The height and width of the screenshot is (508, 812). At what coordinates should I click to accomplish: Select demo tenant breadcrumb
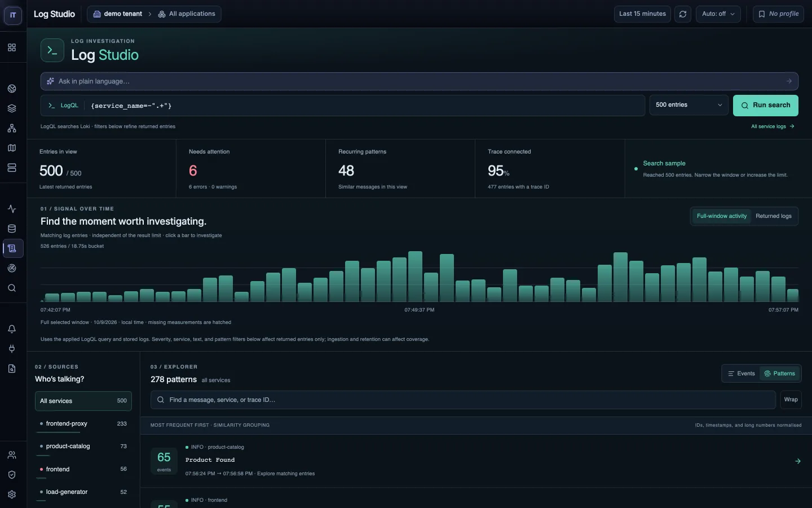(x=118, y=14)
